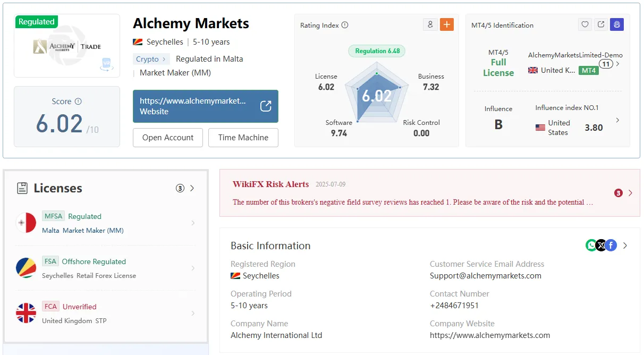Viewport: 644px width, 355px height.
Task: Click the contact number +2484671951
Action: coord(454,306)
